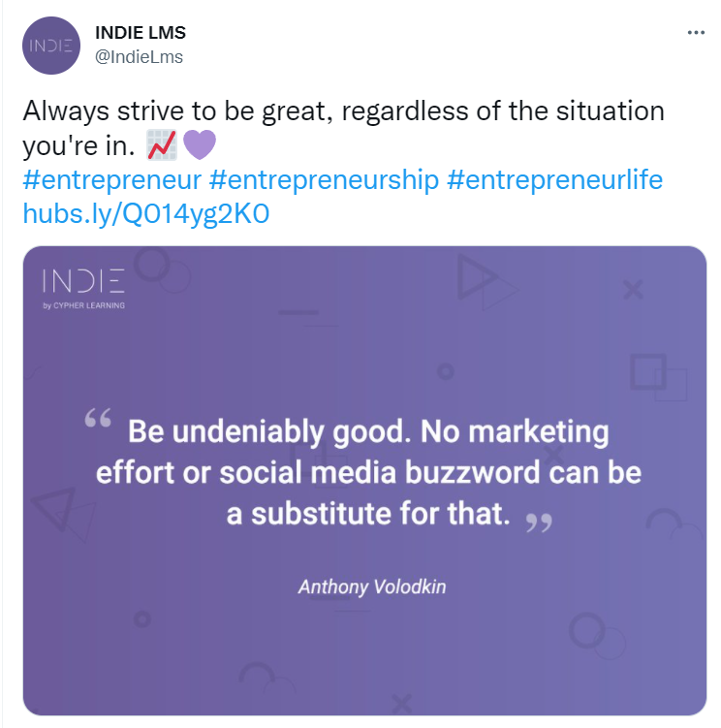Screen dimensions: 721x728
Task: Click the 'by CYPHER LEARNING' caption
Action: pyautogui.click(x=83, y=305)
